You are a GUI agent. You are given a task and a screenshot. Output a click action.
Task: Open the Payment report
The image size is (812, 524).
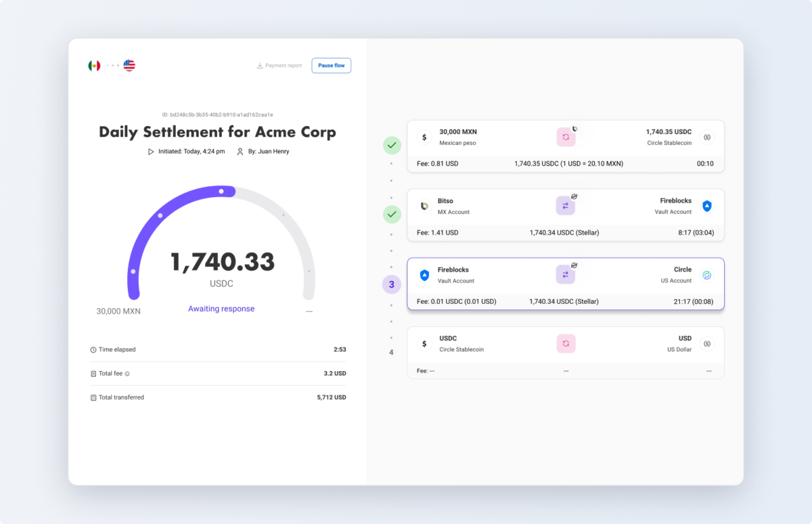[x=279, y=65]
